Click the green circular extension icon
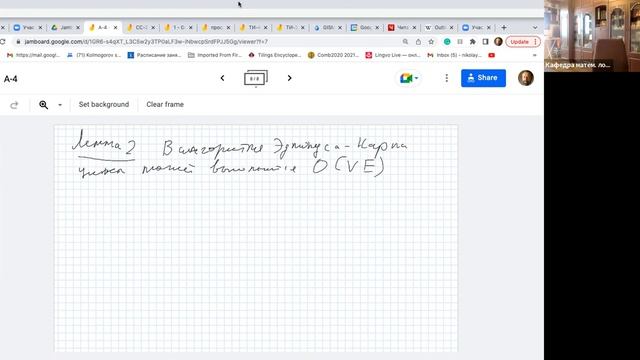The height and width of the screenshot is (360, 640). click(447, 42)
